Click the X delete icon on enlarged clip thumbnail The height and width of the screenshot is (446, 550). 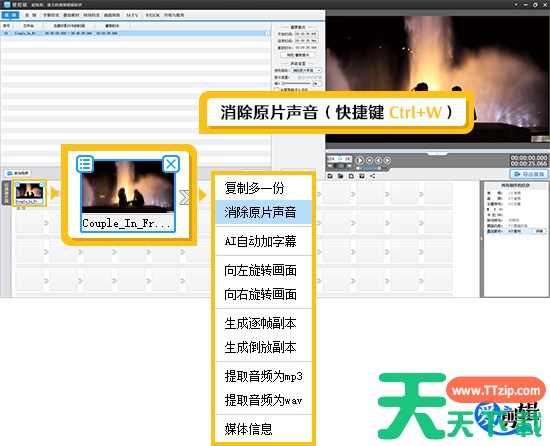coord(171,164)
